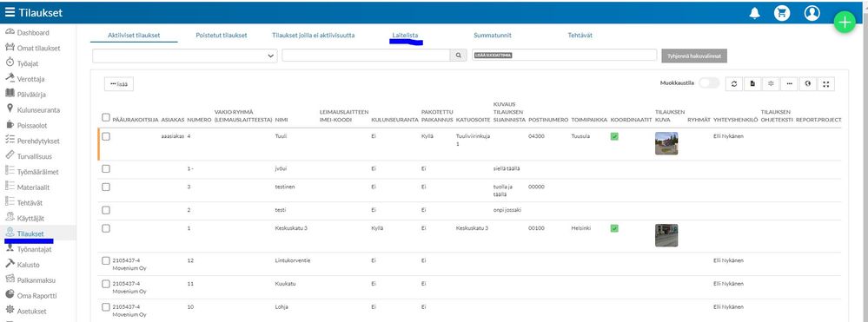
Task: Select the Keskuskatu 3 row checkbox
Action: [x=106, y=228]
